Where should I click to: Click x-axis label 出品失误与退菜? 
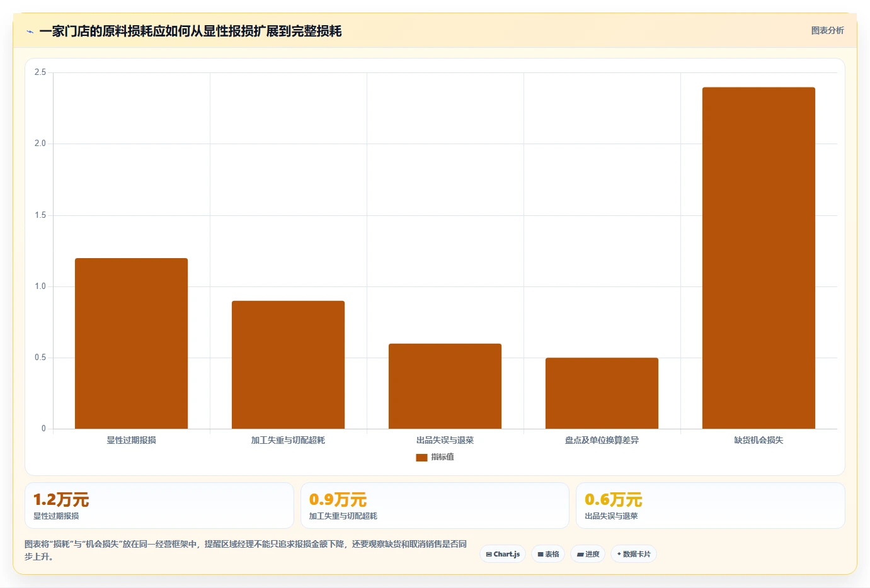[x=445, y=440]
